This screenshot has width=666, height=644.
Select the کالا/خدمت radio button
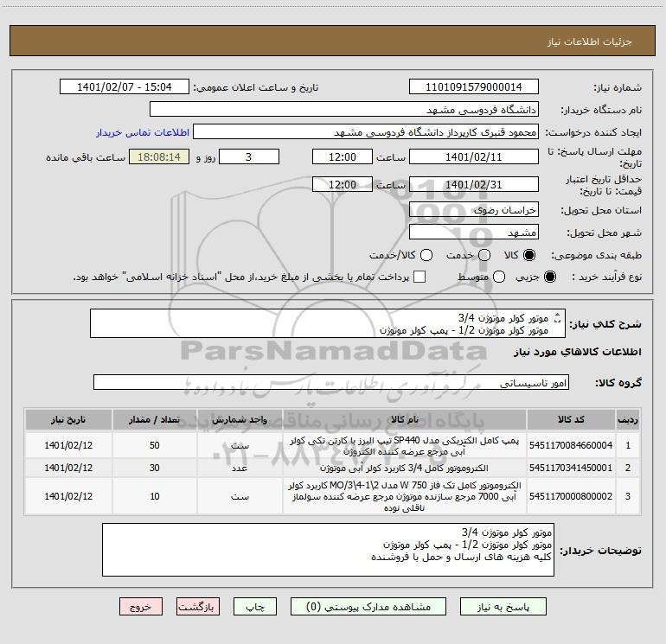[x=426, y=255]
